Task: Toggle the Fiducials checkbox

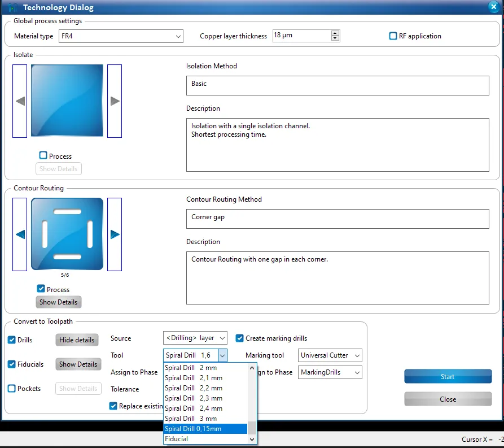Action: pos(12,364)
